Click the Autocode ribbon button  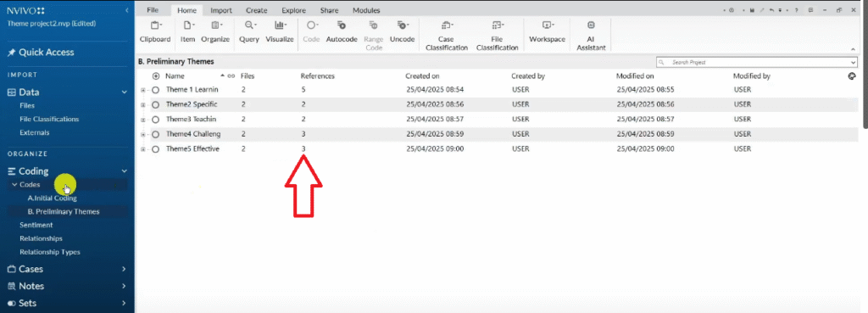tap(342, 32)
